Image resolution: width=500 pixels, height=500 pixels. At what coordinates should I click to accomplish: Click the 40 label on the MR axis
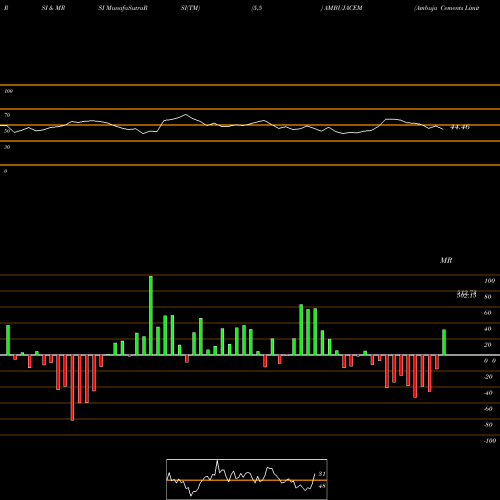tap(488, 329)
